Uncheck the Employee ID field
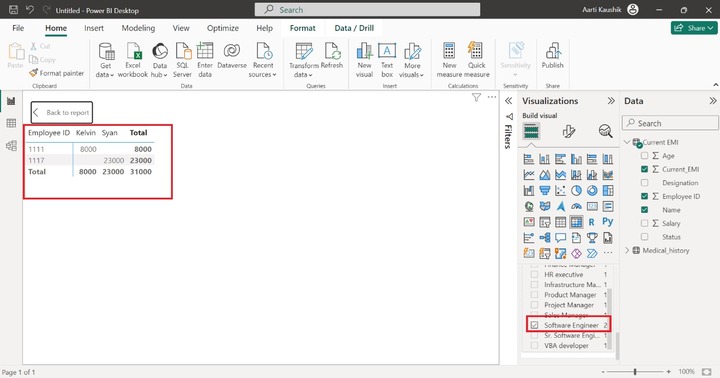720x378 pixels. coord(644,196)
